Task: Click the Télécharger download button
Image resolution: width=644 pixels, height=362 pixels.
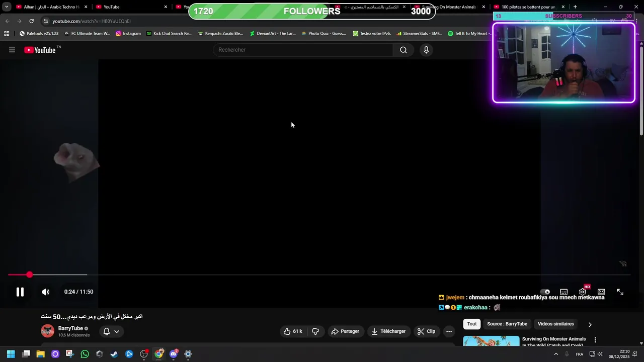Action: pos(388,331)
